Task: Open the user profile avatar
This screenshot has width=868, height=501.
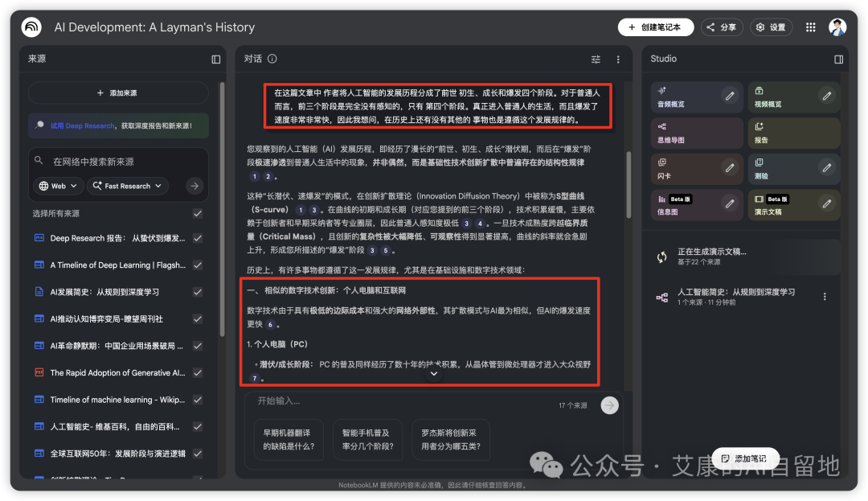Action: point(837,27)
